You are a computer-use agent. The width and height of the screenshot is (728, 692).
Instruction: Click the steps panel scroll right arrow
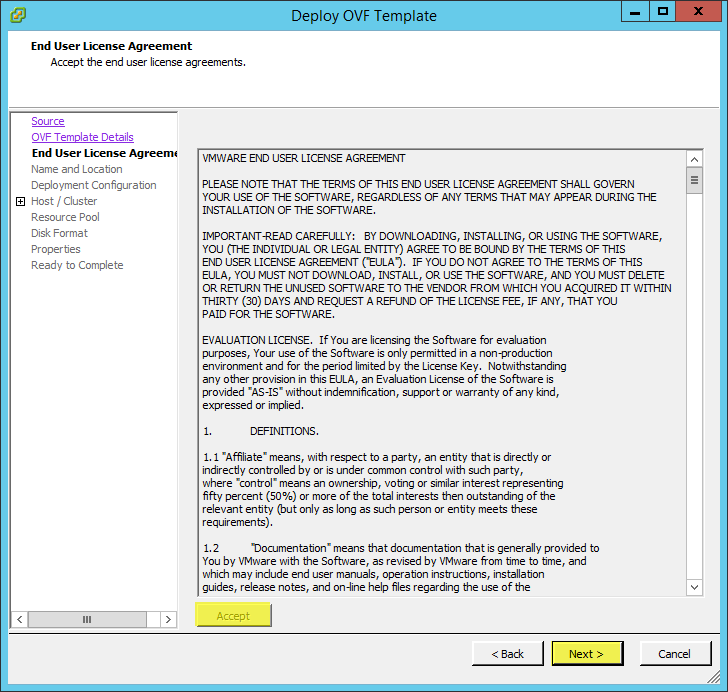click(x=168, y=619)
